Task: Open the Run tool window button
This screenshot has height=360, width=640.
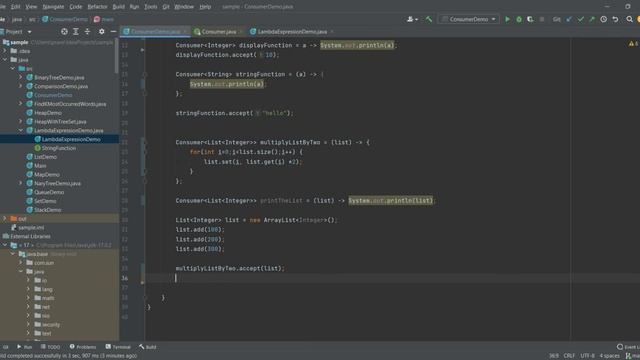Action: point(24,347)
